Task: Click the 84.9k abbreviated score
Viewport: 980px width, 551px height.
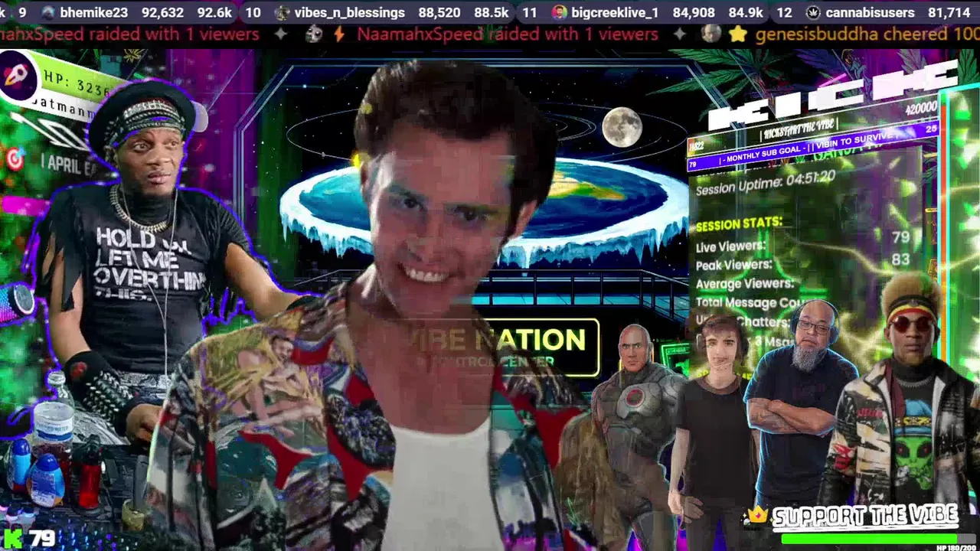Action: 745,12
